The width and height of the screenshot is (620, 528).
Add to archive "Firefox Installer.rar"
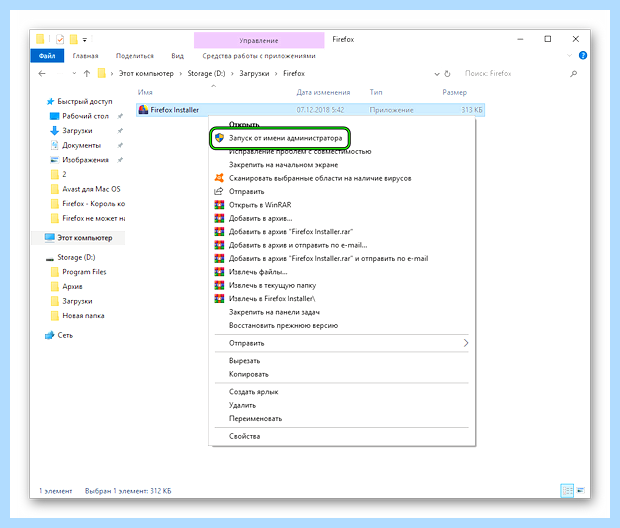coord(291,232)
